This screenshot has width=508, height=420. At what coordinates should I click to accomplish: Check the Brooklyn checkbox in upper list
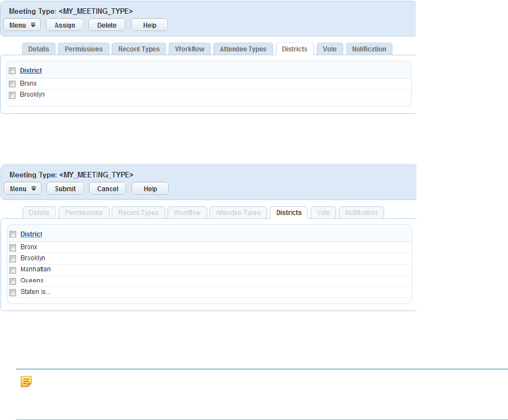[x=12, y=95]
